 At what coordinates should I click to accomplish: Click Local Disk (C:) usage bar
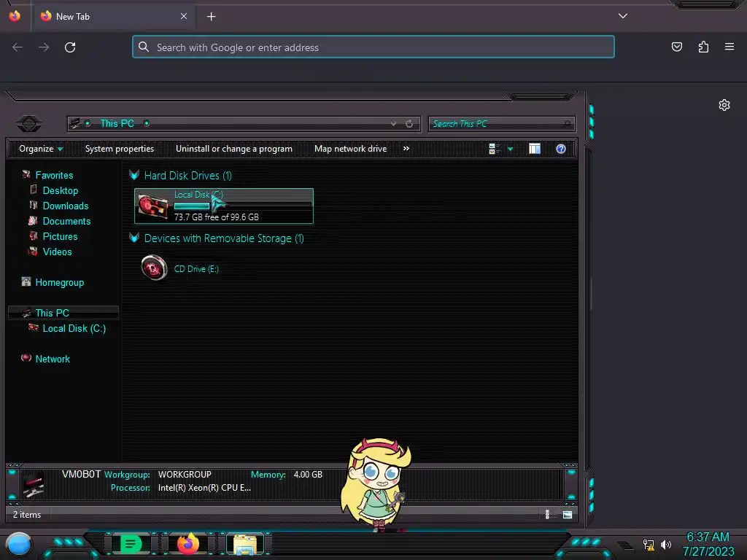[242, 206]
